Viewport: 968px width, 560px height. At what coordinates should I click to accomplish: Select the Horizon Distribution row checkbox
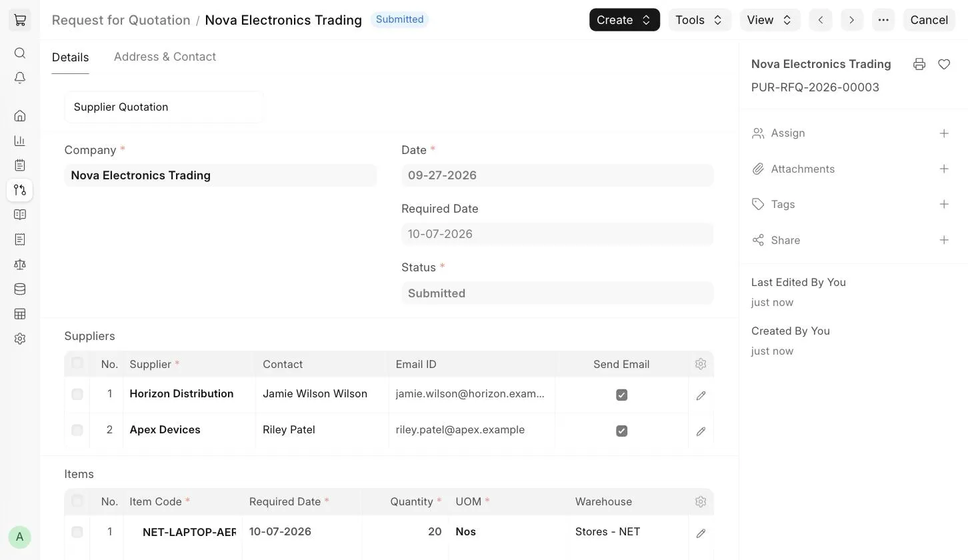tap(77, 394)
